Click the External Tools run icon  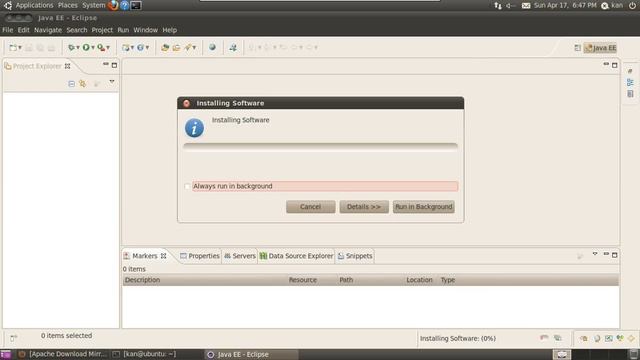[101, 48]
